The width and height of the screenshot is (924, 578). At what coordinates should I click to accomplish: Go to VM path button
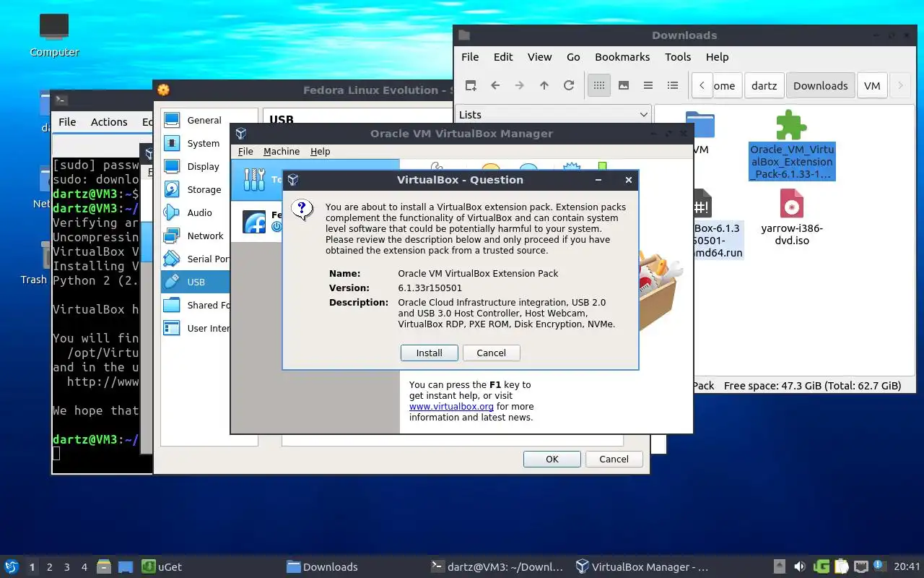pyautogui.click(x=872, y=85)
